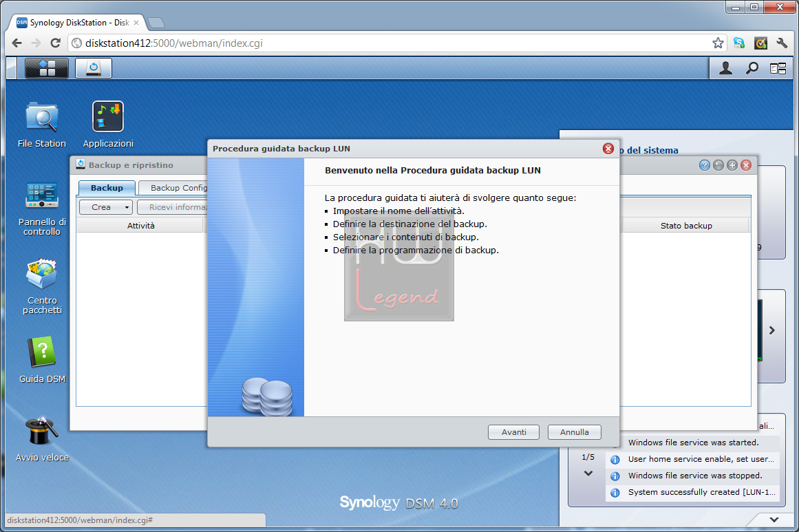Click the Attività column header
The image size is (799, 532).
pos(140,225)
